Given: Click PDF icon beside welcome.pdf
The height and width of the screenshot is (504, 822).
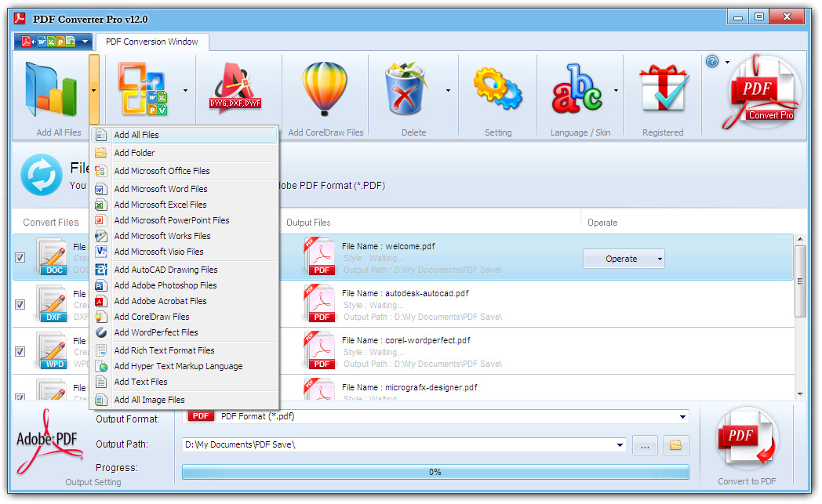Looking at the screenshot, I should [319, 256].
